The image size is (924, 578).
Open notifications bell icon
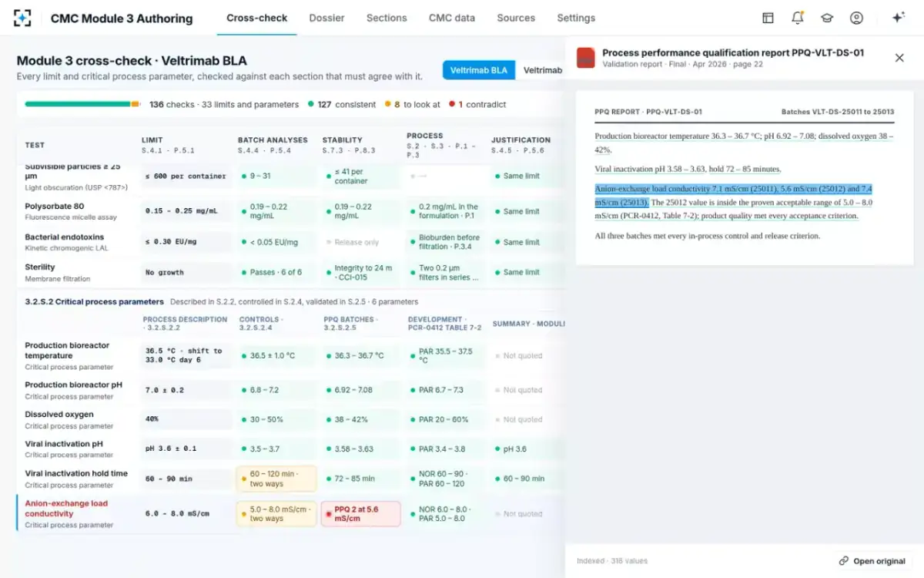point(797,18)
